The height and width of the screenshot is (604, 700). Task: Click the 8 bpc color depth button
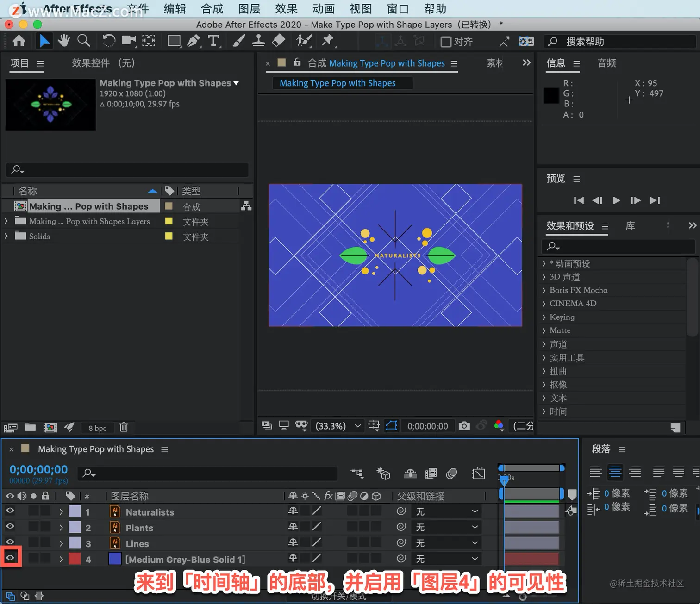click(98, 428)
